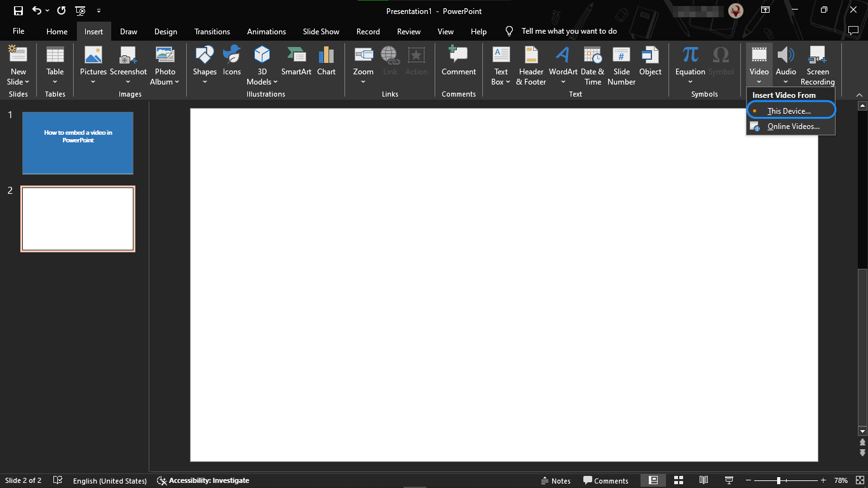Toggle the Notes pane
Screen dimensions: 868x488
(555, 480)
